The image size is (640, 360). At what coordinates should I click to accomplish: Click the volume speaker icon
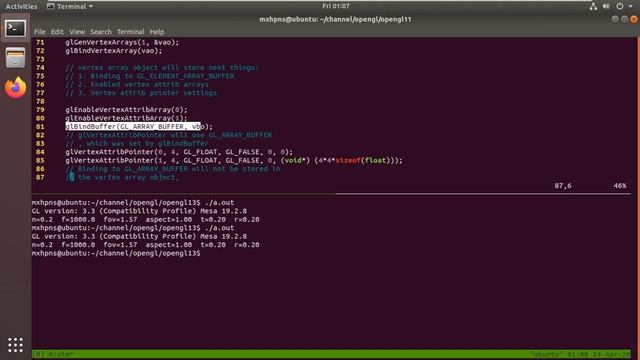click(x=606, y=6)
